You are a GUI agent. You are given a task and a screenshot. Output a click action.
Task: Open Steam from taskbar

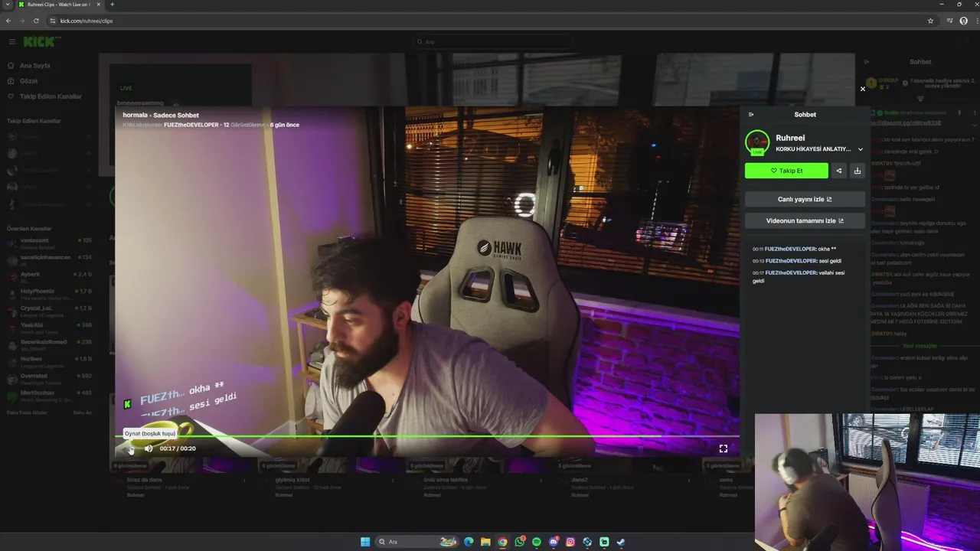click(x=621, y=542)
